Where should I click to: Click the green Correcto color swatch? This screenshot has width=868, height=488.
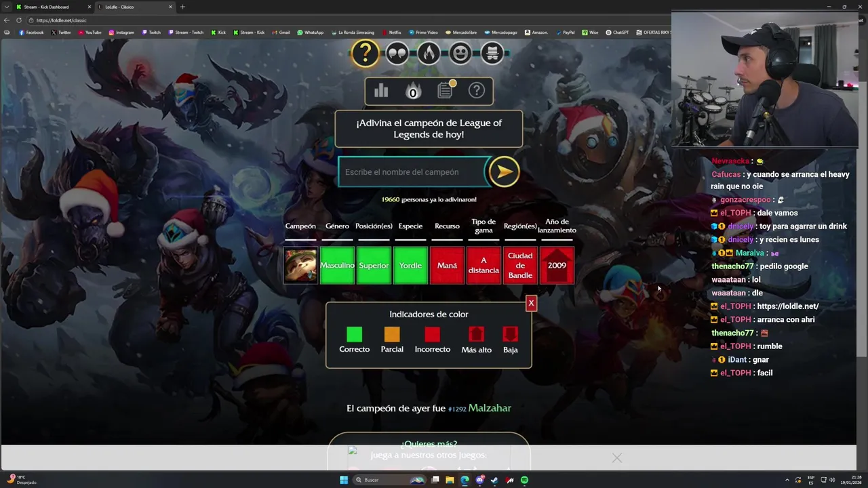point(354,334)
